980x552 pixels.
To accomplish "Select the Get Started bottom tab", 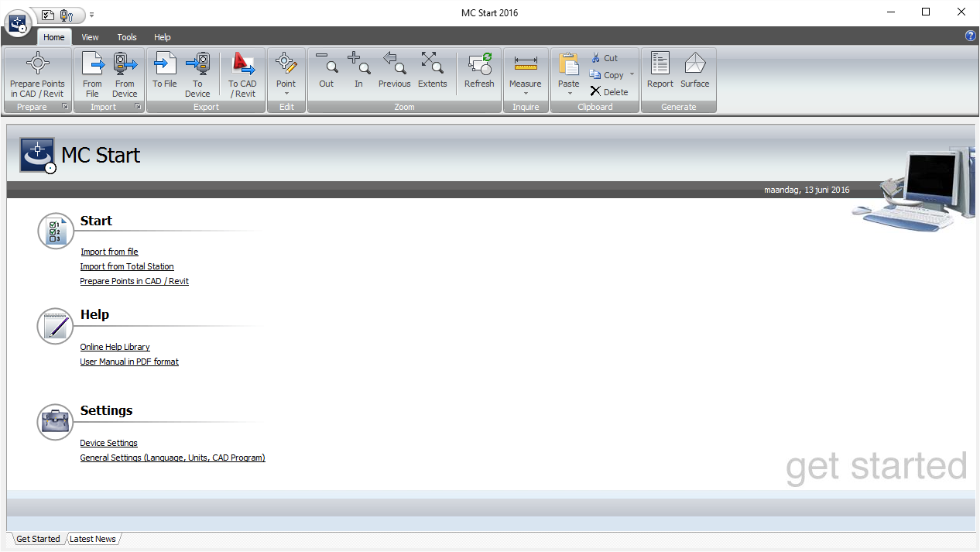I will click(x=38, y=539).
